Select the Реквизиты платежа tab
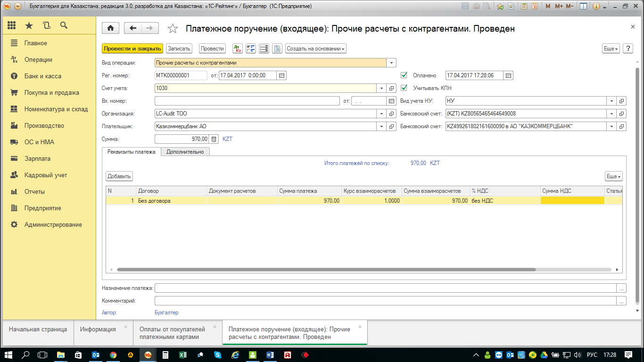Image resolution: width=644 pixels, height=362 pixels. pos(132,152)
